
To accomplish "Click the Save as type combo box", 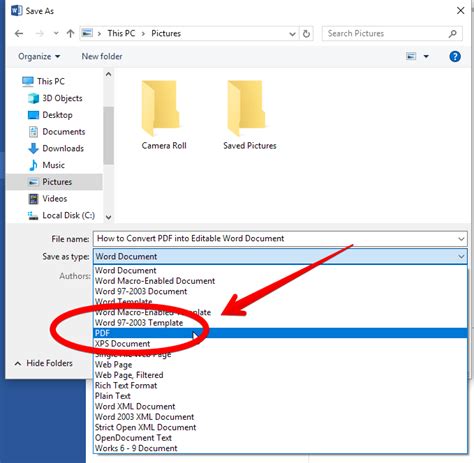I will click(x=280, y=256).
